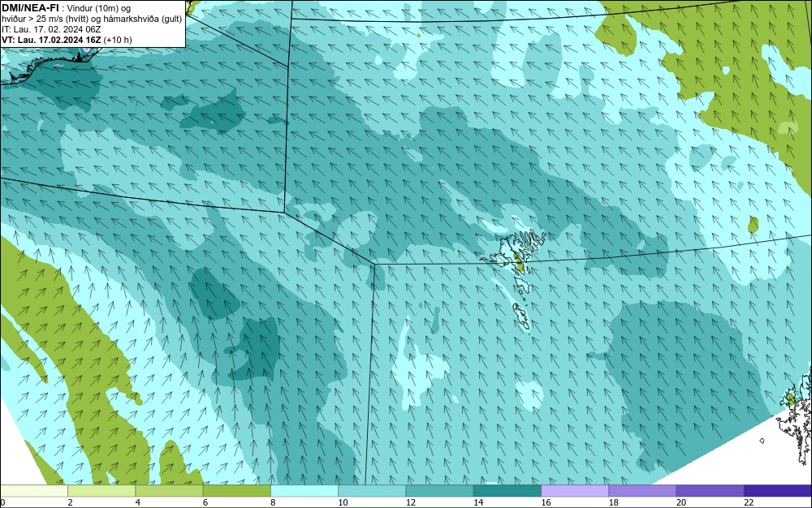The height and width of the screenshot is (508, 812).
Task: Click the 8–10 m/s pale cyan legend swatch
Action: 304,491
